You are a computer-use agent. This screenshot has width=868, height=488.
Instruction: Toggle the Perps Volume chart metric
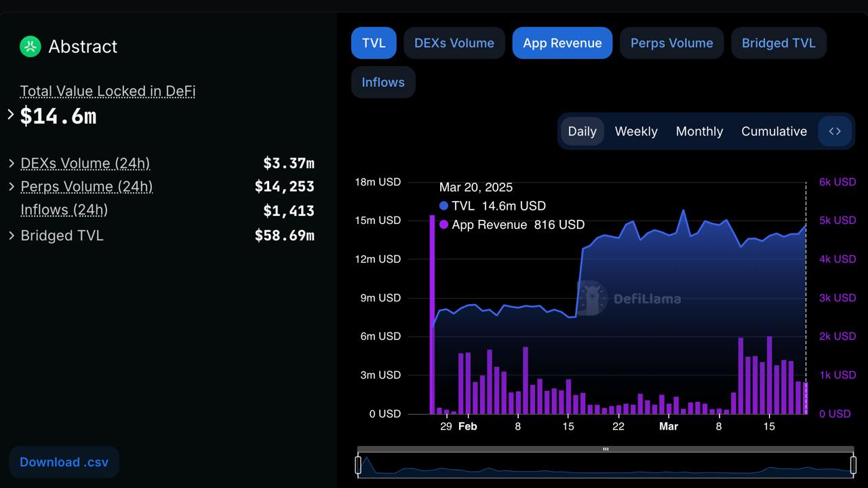coord(672,43)
